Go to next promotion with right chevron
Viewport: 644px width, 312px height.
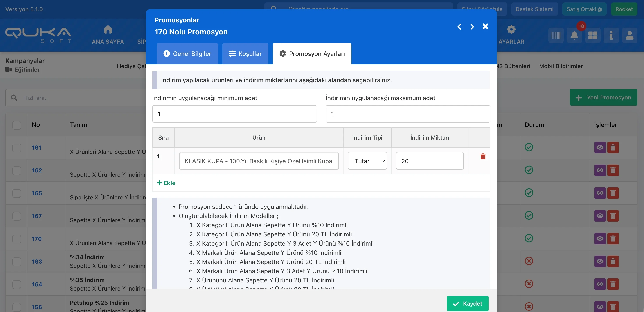[x=472, y=27]
